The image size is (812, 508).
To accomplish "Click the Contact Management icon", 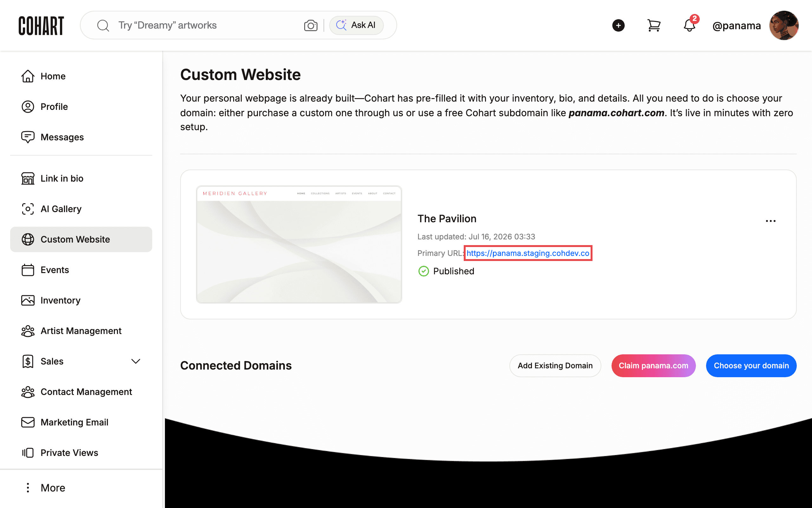I will click(x=28, y=392).
